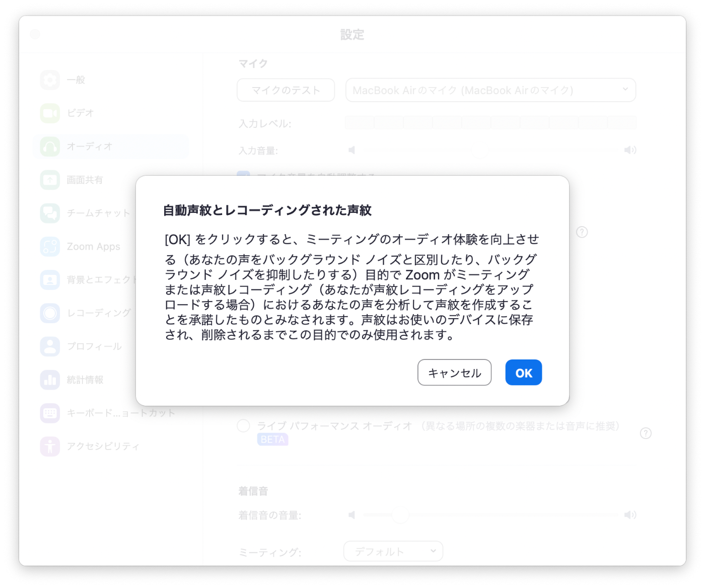Click the 統計情報 statistics icon
The height and width of the screenshot is (588, 705).
point(50,380)
